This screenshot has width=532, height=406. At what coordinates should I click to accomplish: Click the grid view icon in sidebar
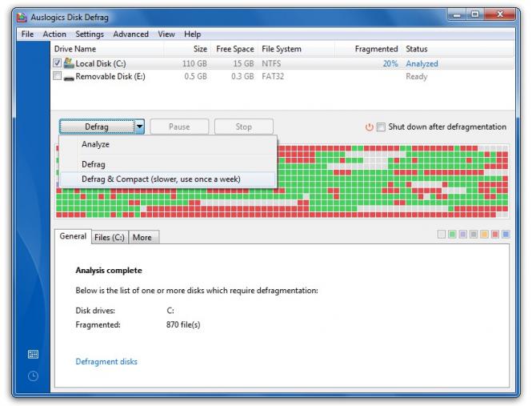33,355
